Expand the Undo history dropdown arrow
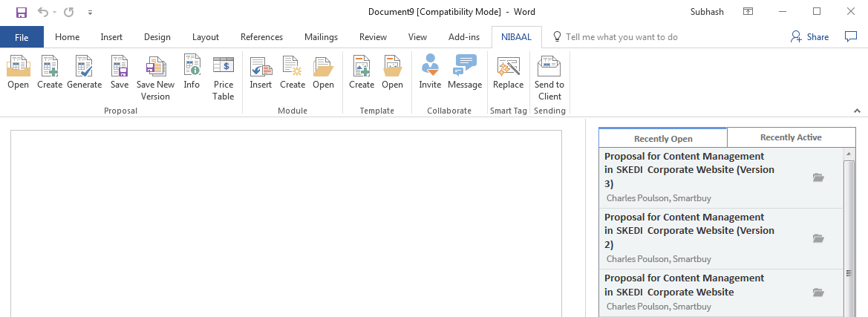Viewport: 868px width, 317px height. coord(55,12)
